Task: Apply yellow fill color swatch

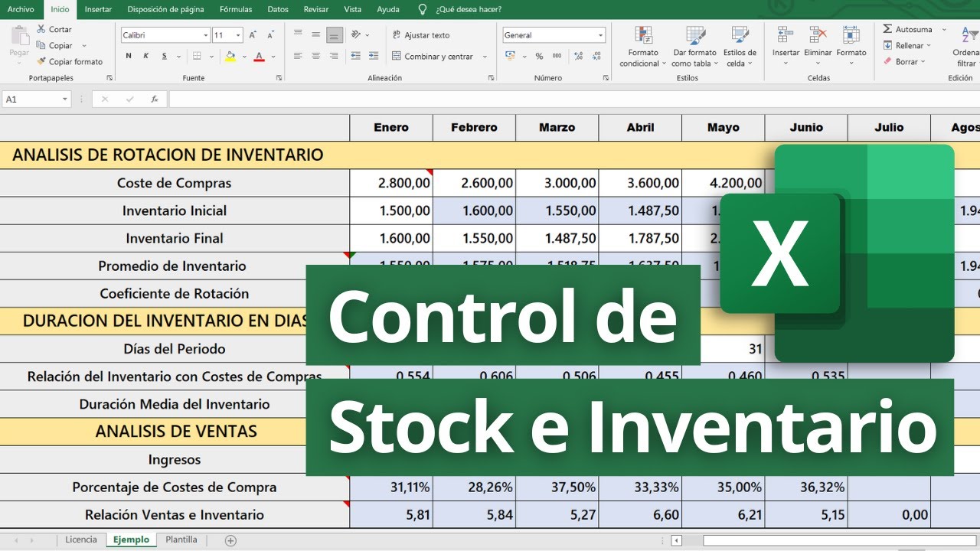Action: 230,56
